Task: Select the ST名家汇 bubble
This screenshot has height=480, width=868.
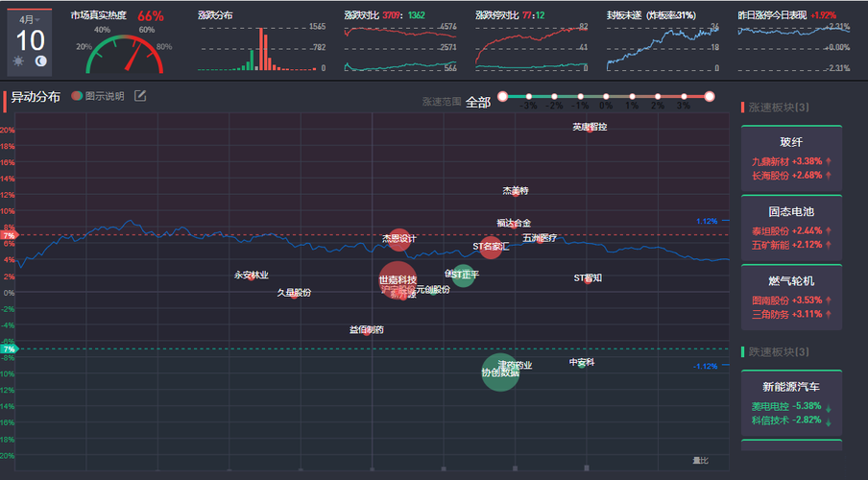Action: tap(491, 247)
